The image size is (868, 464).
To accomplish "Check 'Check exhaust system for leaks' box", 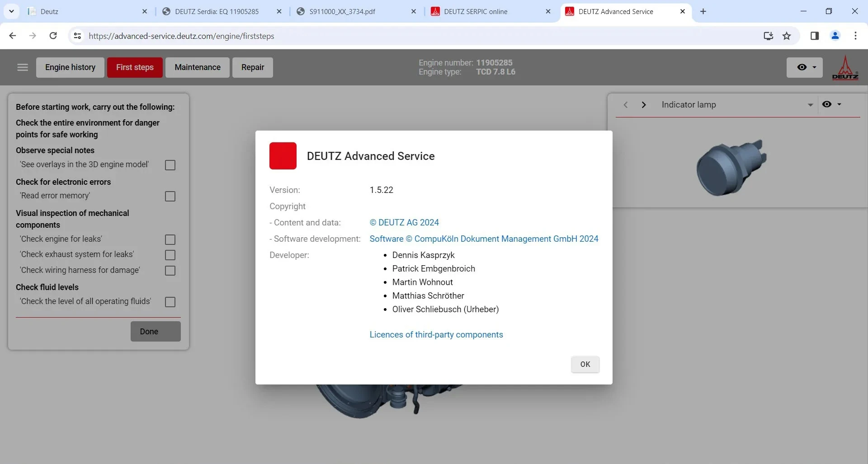I will click(170, 255).
